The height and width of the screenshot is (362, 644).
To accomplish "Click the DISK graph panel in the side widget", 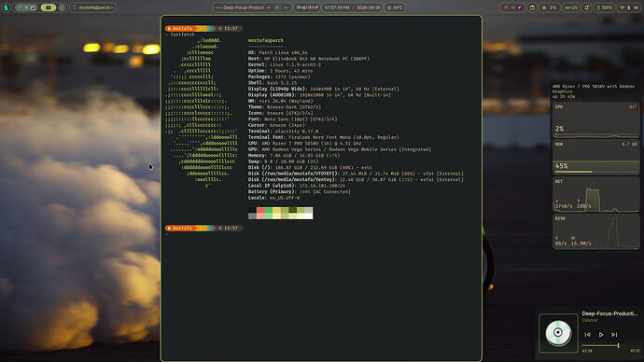I will [x=596, y=232].
